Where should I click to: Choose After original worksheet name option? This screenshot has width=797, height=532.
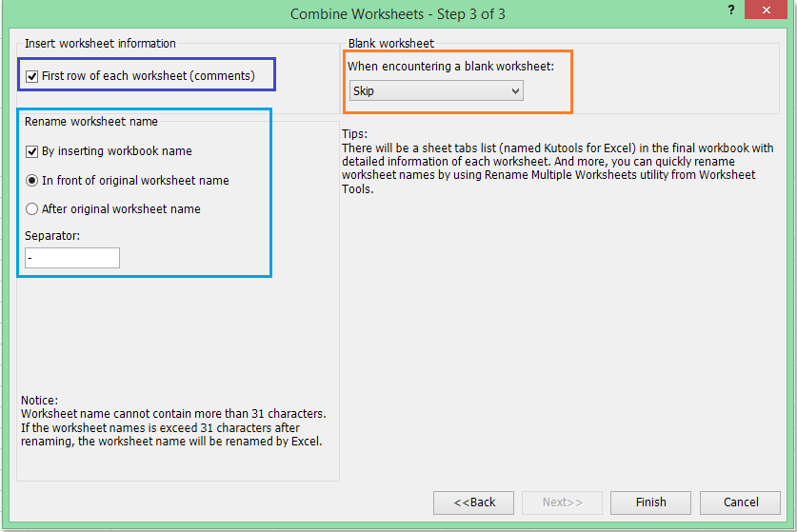(32, 209)
